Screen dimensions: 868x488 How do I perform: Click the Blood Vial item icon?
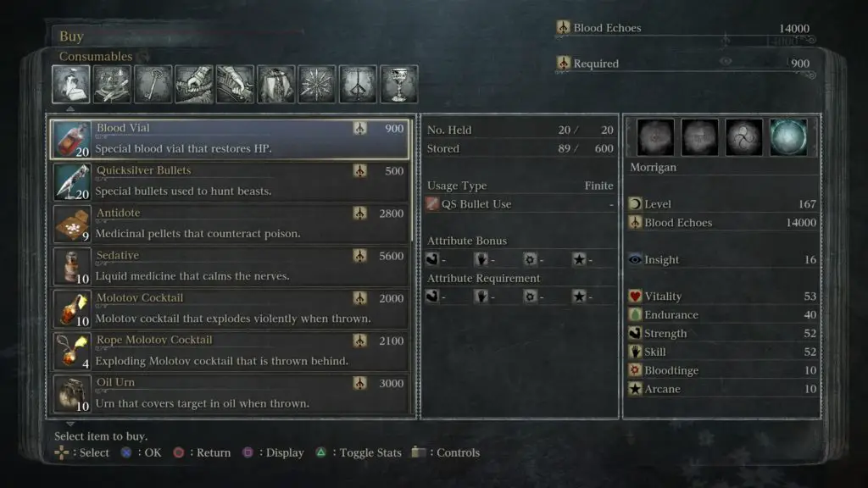pos(72,140)
